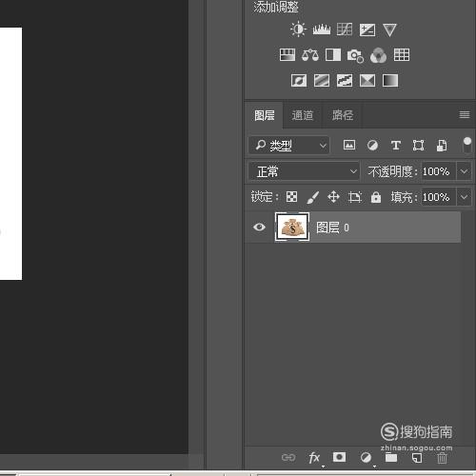Add a Brightness/Contrast adjustment
Viewport: 476px width, 476px height.
[x=298, y=30]
